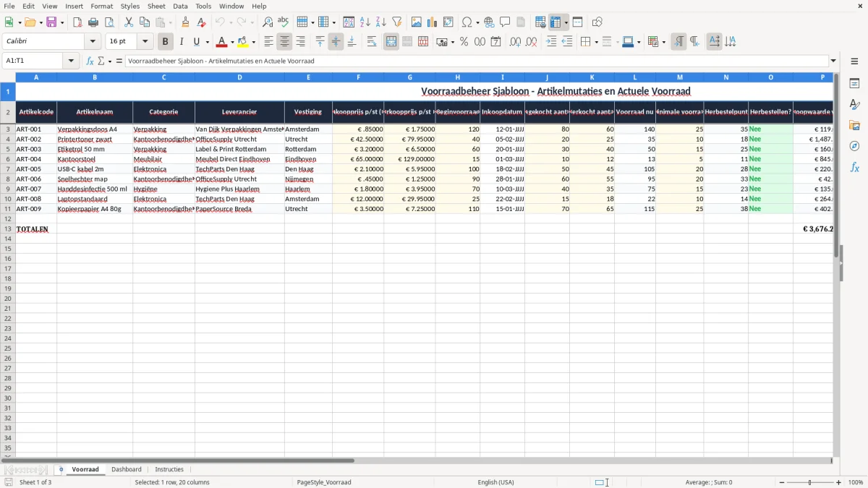Viewport: 868px width, 488px height.
Task: Open the sidebar Gallery
Action: tap(854, 126)
